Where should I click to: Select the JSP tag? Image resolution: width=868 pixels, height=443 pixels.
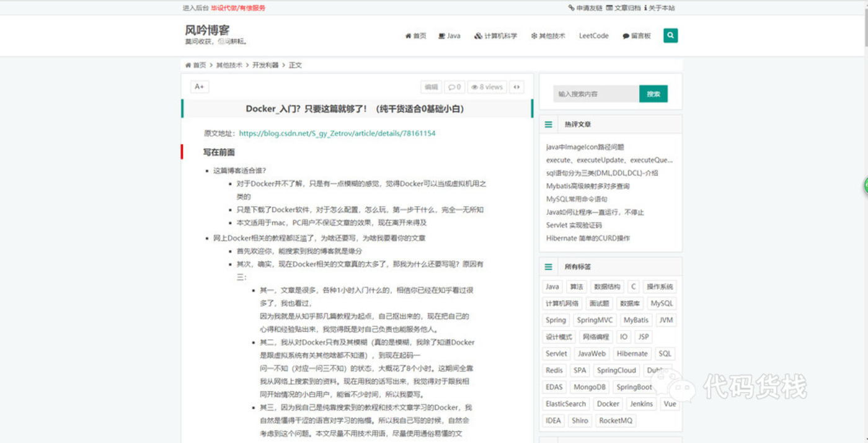coord(644,337)
